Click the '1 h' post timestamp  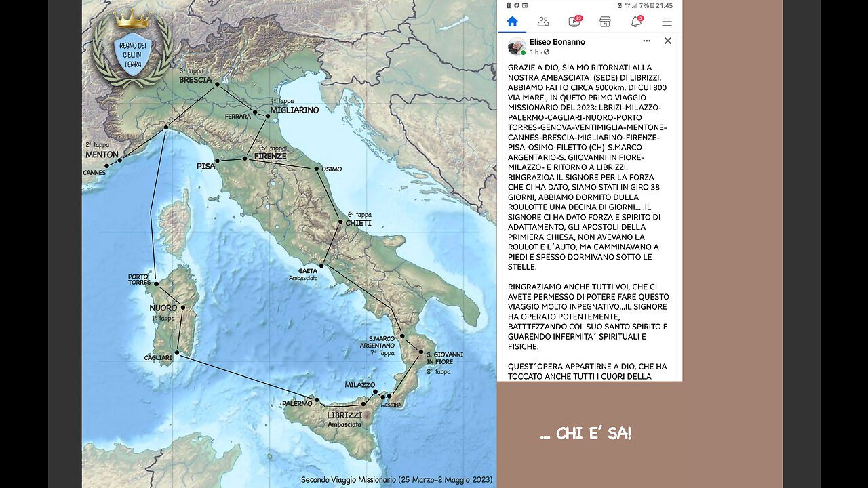[x=534, y=52]
